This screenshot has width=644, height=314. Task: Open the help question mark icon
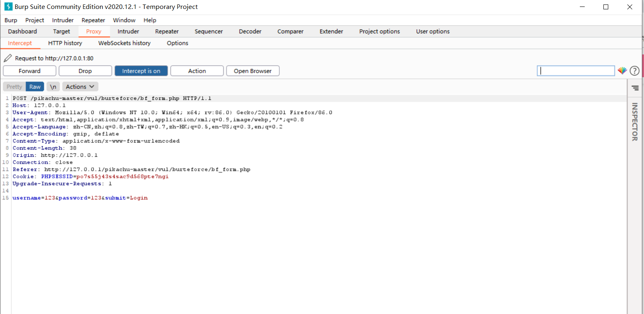[x=635, y=71]
